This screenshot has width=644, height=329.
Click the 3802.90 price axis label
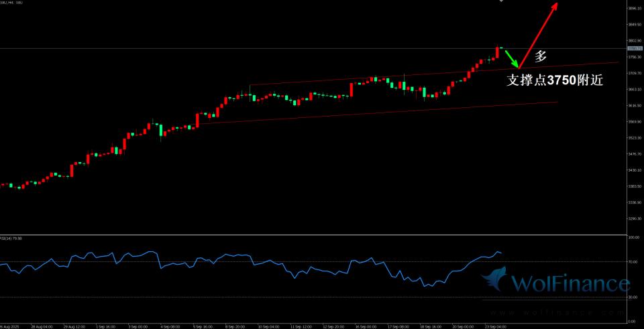pyautogui.click(x=635, y=41)
